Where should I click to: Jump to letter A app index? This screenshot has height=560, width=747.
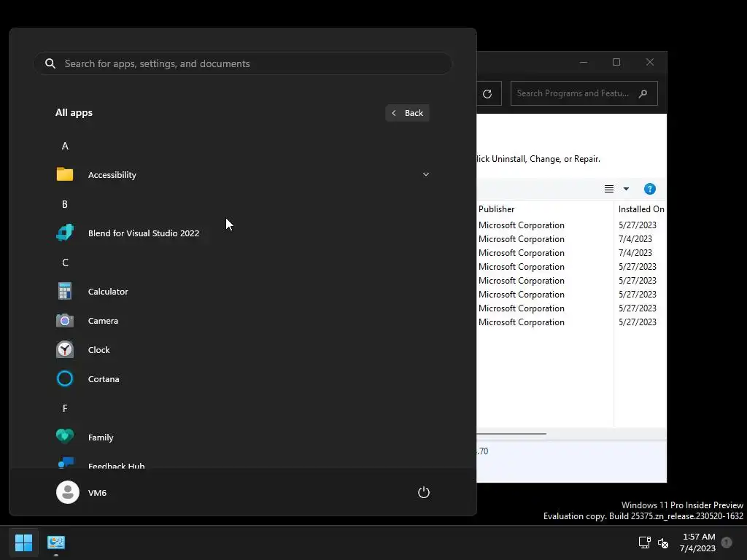65,146
